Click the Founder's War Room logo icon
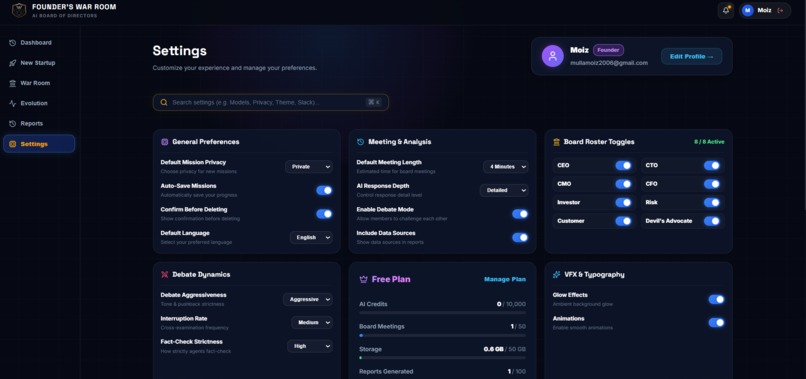Image resolution: width=806 pixels, height=379 pixels. [19, 10]
